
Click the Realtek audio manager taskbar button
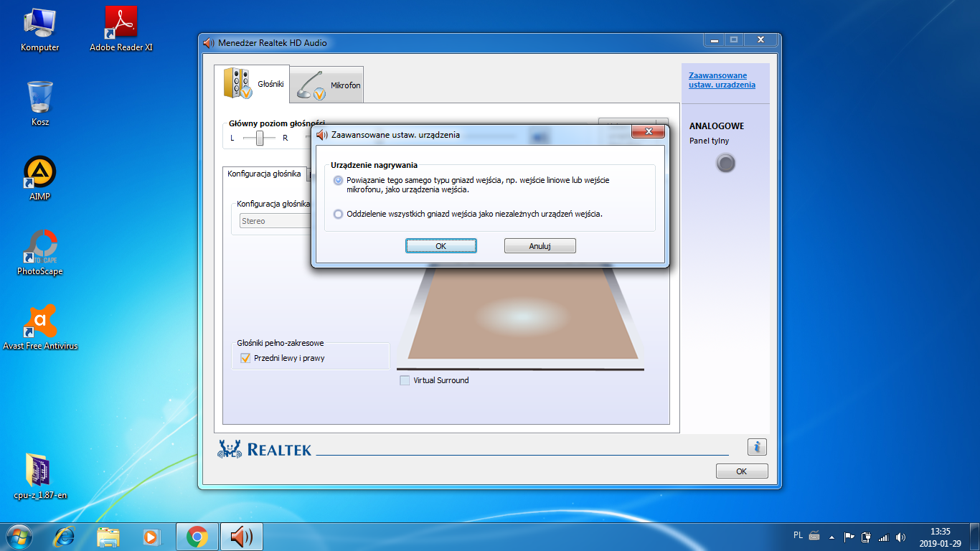coord(242,537)
